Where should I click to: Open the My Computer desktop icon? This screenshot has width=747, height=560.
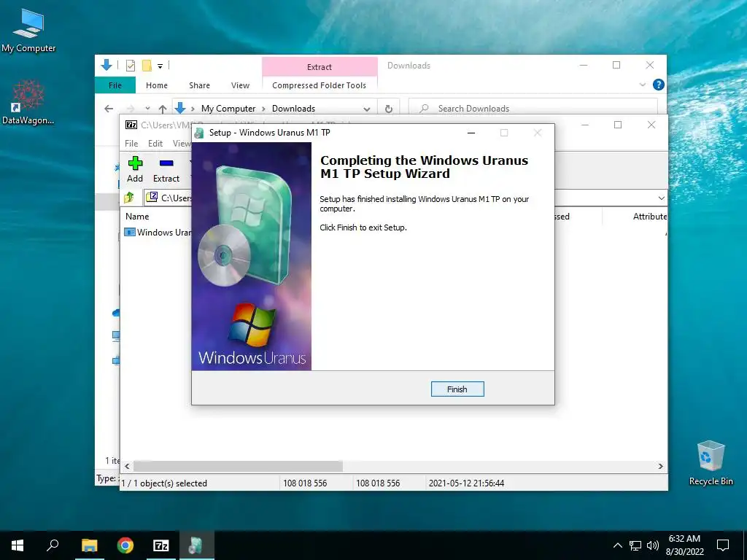tap(28, 31)
